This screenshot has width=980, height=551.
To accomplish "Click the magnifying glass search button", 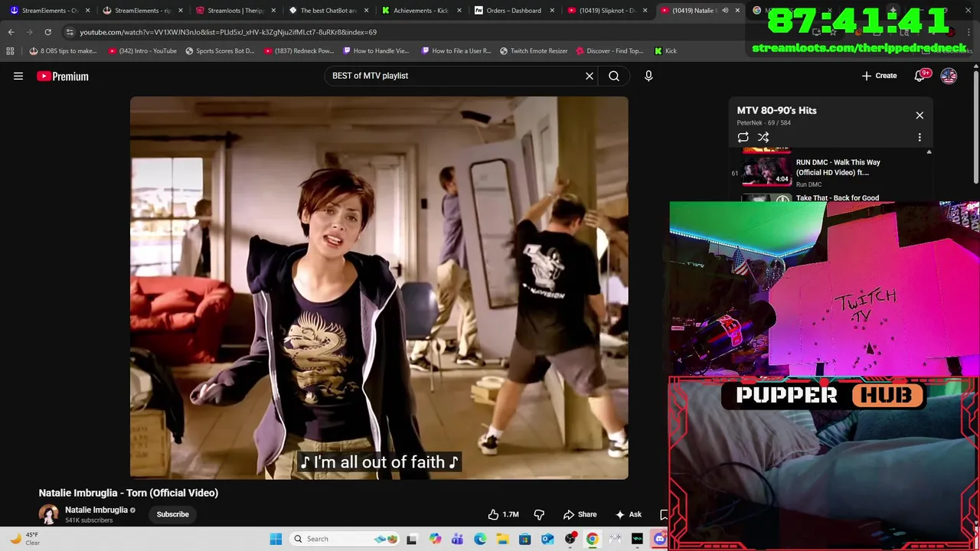I will pyautogui.click(x=614, y=76).
